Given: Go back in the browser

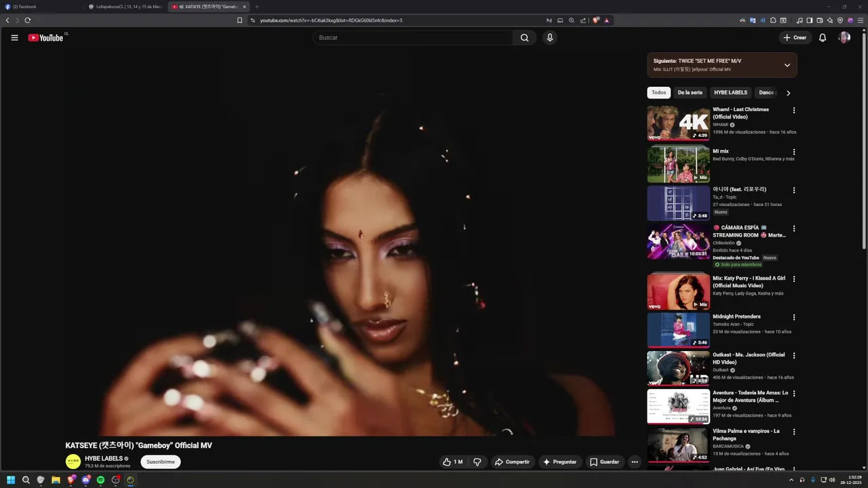Looking at the screenshot, I should point(7,20).
